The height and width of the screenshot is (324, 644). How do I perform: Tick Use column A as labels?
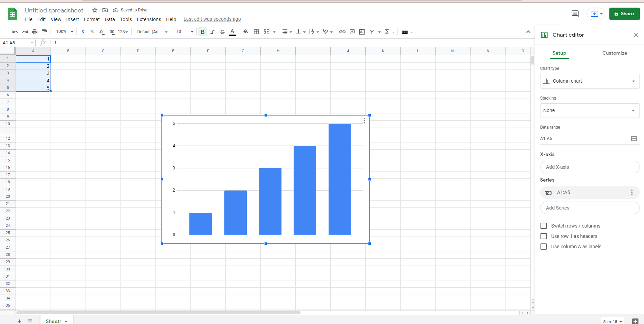[544, 247]
